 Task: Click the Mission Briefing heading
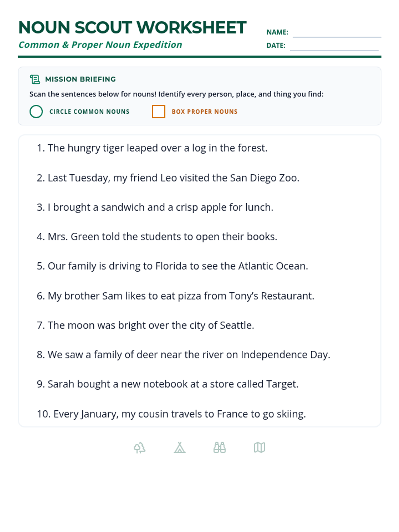tap(80, 79)
